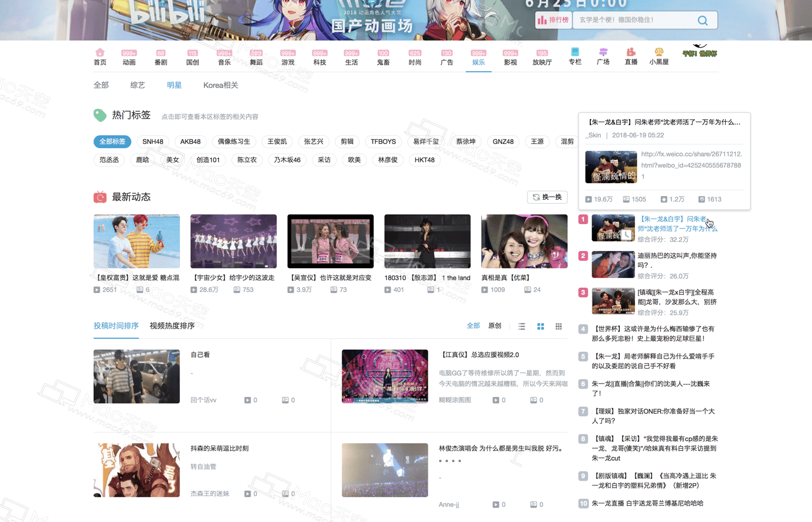Filter by AKB48 tag

pyautogui.click(x=190, y=142)
